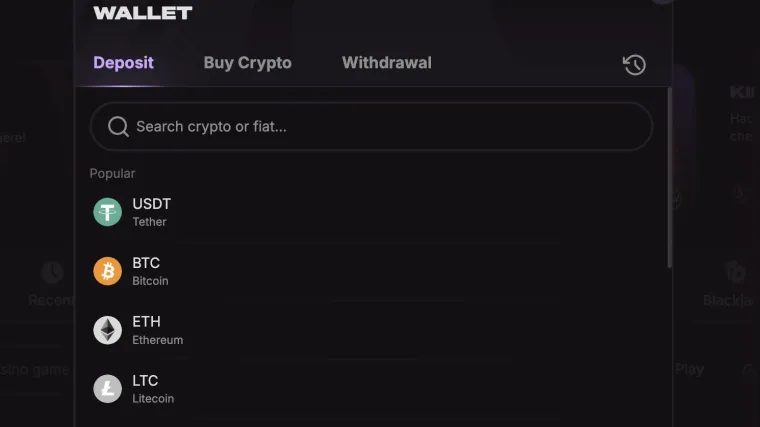The image size is (760, 427).
Task: Select the USDT ticker label
Action: tap(152, 204)
